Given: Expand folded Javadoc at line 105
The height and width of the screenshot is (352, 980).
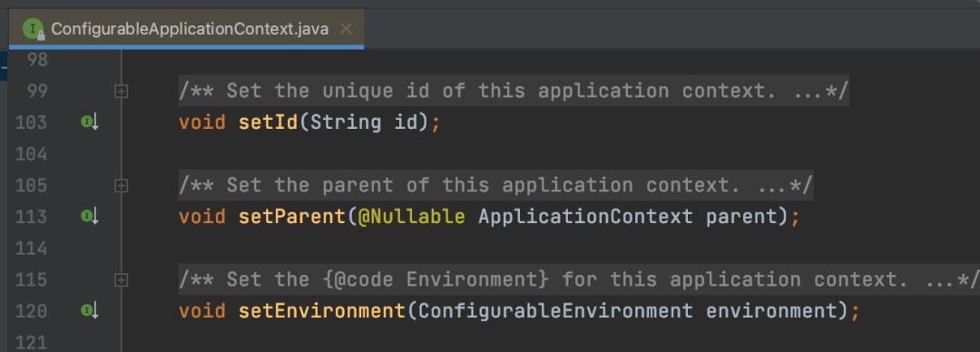Looking at the screenshot, I should click(122, 186).
